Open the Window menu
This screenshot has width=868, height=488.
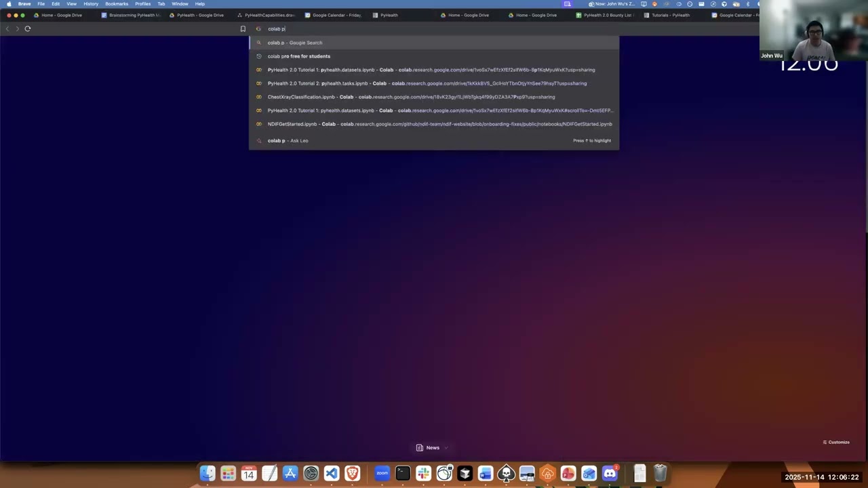180,3
